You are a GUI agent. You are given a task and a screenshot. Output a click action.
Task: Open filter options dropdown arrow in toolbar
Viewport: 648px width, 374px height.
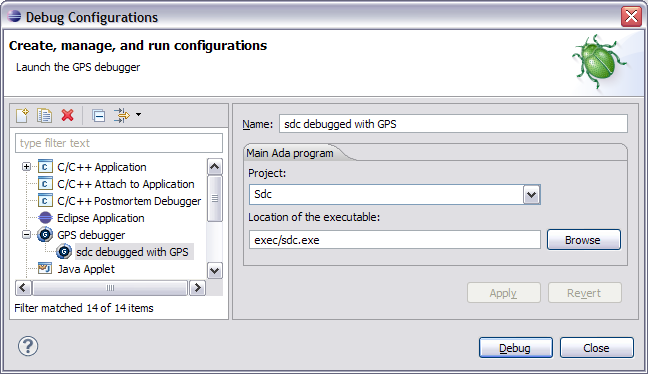pyautogui.click(x=138, y=114)
